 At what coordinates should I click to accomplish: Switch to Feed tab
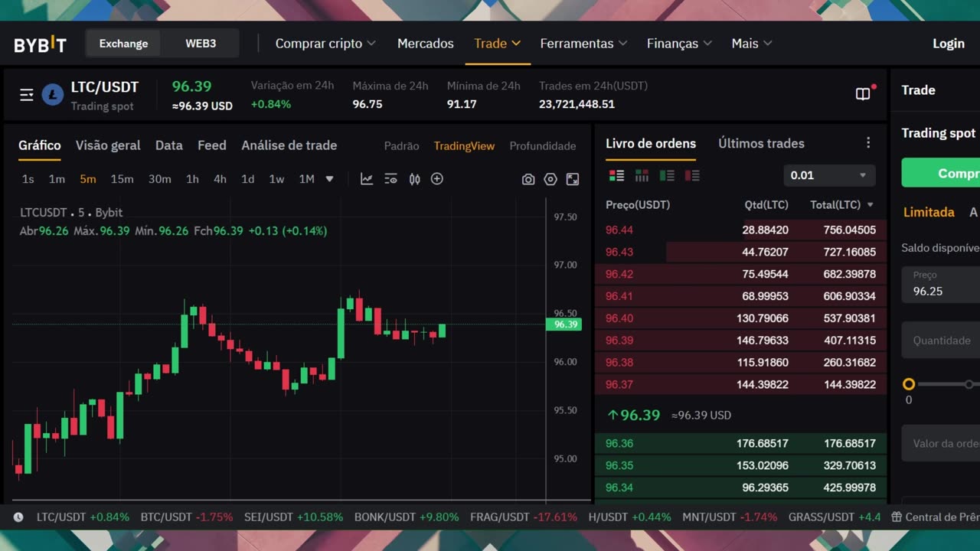point(212,145)
